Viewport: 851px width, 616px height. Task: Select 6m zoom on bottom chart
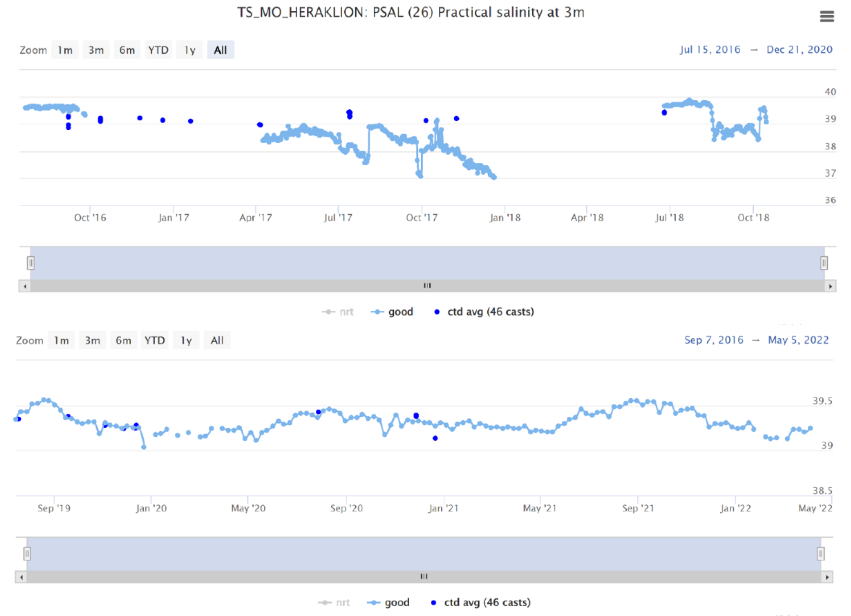tap(124, 340)
